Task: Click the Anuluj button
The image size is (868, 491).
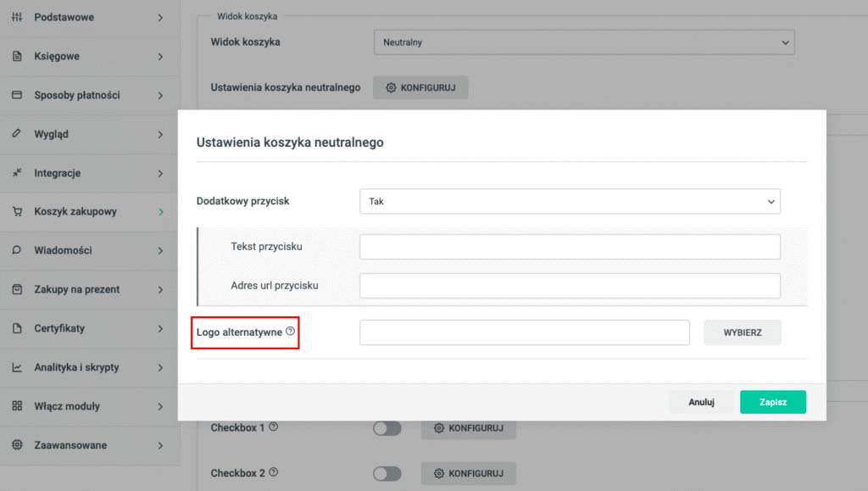Action: 701,402
